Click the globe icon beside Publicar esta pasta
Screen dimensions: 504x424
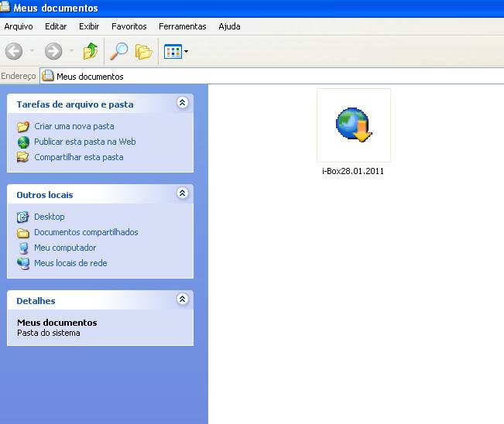(x=23, y=142)
